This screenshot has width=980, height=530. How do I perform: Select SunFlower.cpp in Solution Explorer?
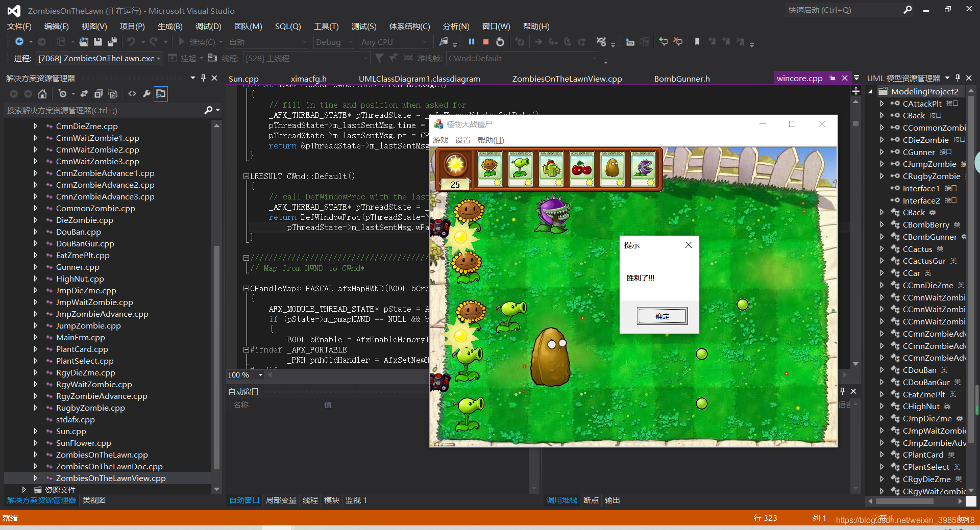point(83,443)
